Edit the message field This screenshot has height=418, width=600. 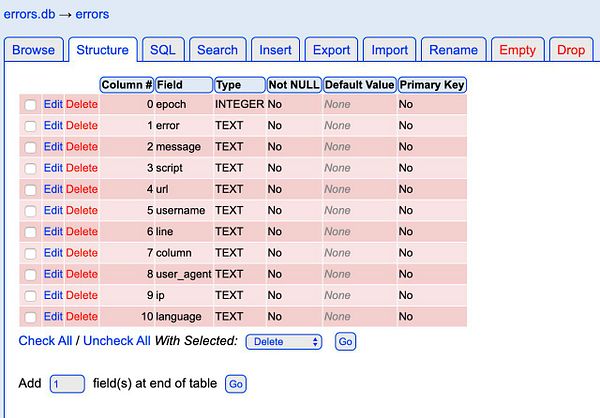[53, 147]
